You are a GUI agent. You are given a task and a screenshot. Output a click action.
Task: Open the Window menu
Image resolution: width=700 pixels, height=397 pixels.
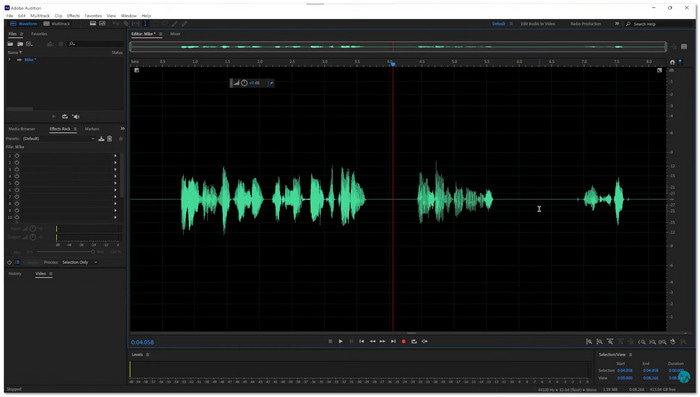[129, 16]
